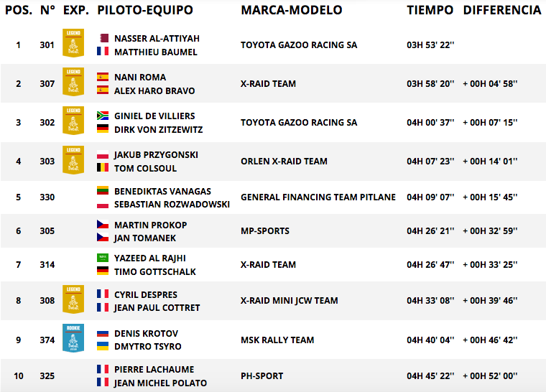This screenshot has width=546, height=392.
Task: Click car number 314 in the table
Action: pos(47,265)
